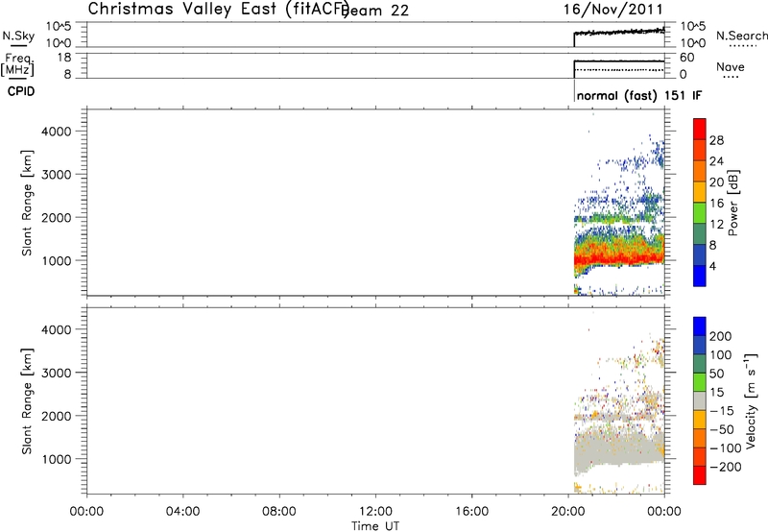Click the date '16/Nov/2011'
This screenshot has width=768, height=532.
(x=612, y=10)
